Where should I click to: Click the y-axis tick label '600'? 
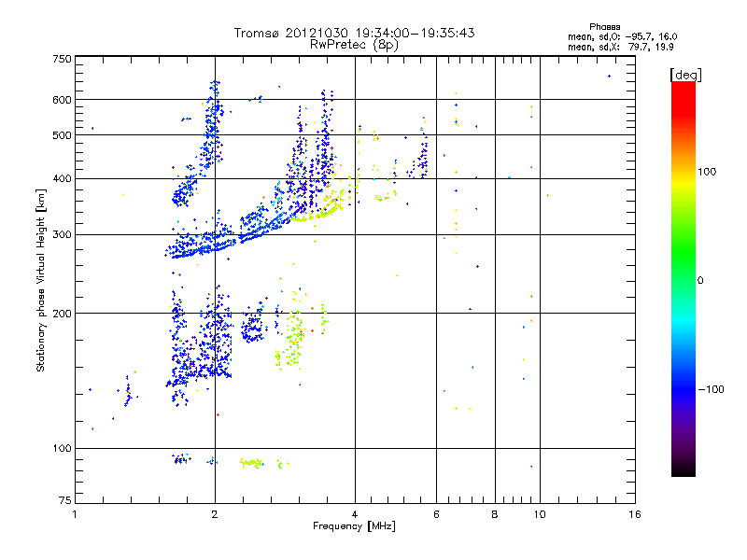(x=62, y=100)
